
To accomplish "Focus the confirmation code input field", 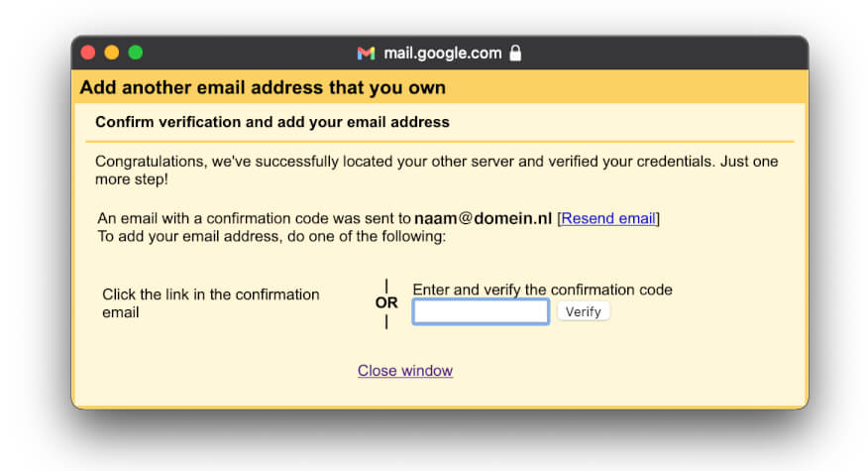I will tap(481, 312).
